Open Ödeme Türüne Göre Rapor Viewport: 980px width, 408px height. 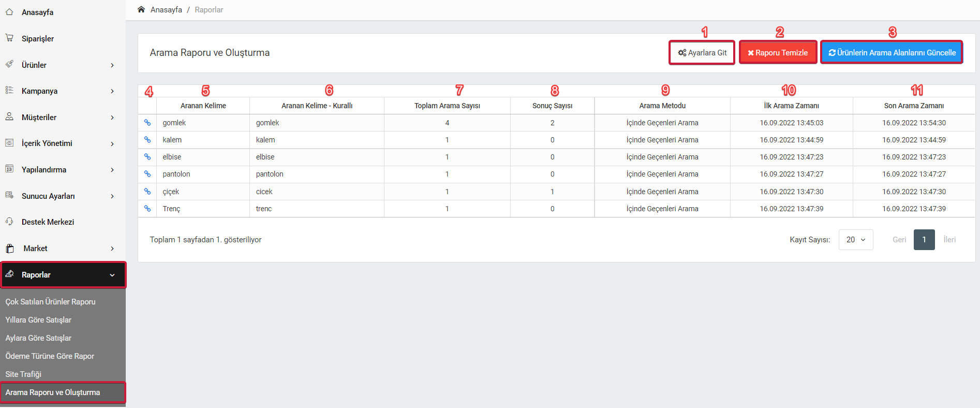pos(50,356)
